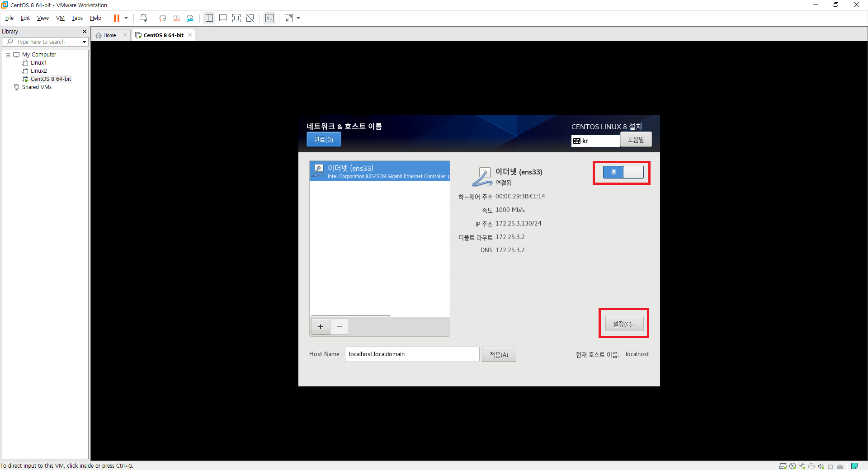Open the Help menu
Screen dimensions: 868x470
coord(95,18)
